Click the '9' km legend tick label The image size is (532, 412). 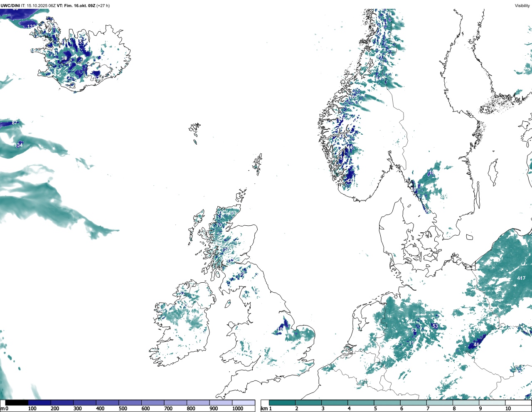(480, 409)
